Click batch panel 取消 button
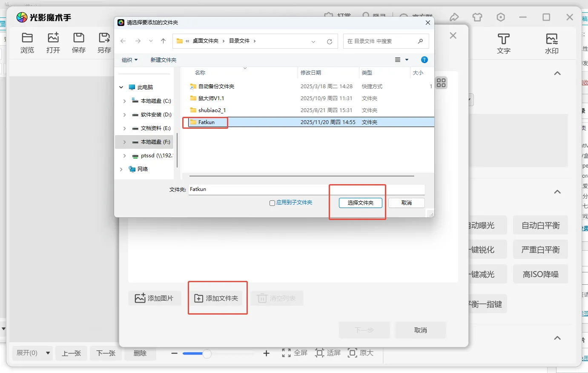Screen dimensions: 588x373 point(421,330)
